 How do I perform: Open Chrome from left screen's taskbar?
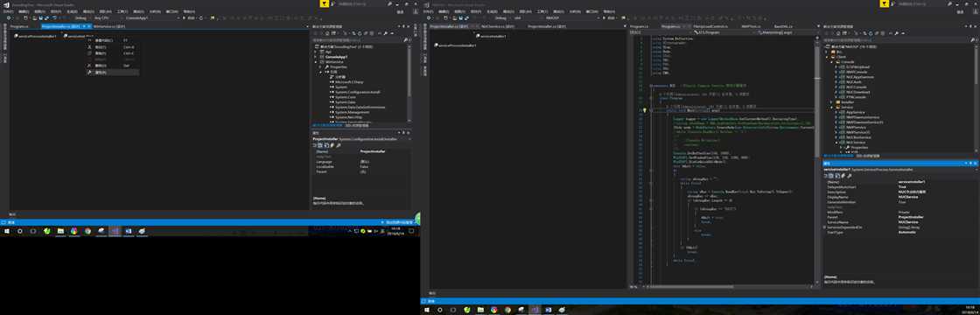coord(87,231)
